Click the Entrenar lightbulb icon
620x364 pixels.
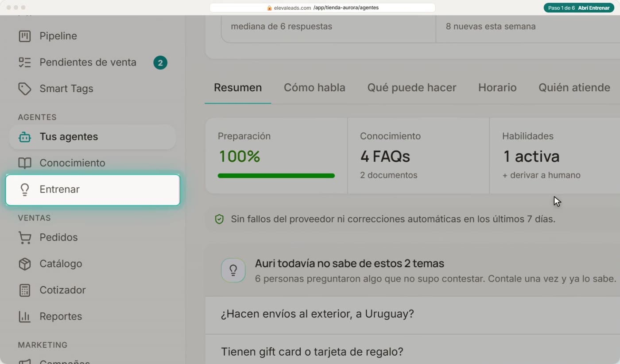click(25, 190)
